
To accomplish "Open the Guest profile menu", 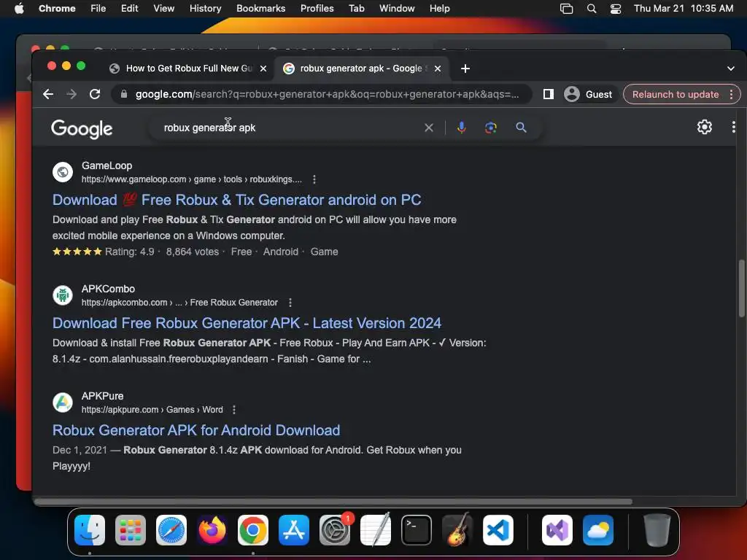I will [589, 94].
